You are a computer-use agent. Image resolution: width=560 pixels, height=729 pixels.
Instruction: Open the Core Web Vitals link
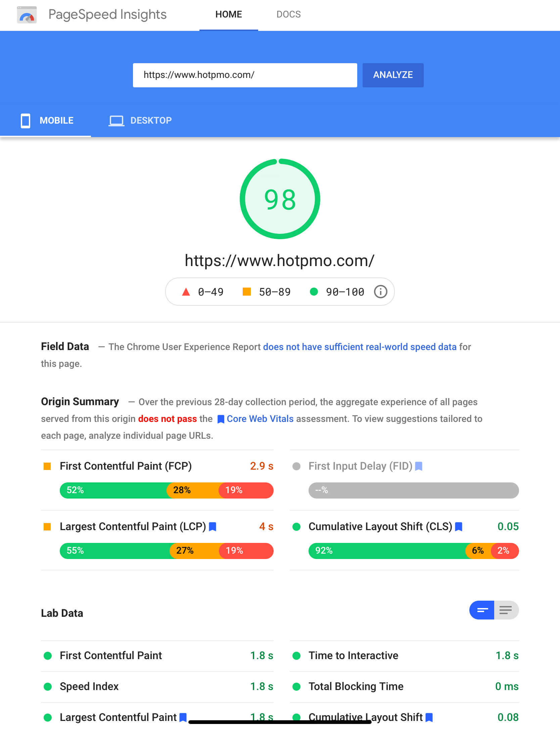tap(260, 419)
